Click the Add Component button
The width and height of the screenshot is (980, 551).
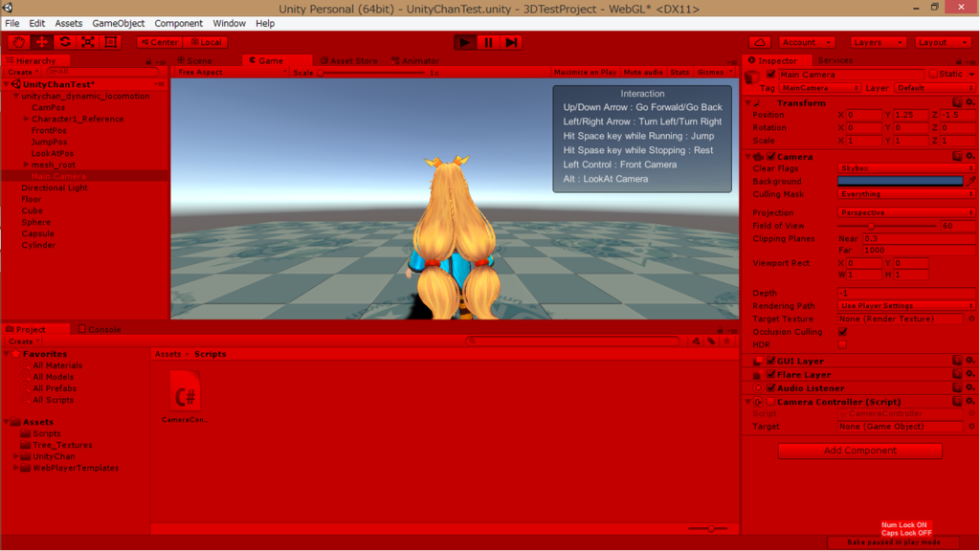click(x=860, y=451)
